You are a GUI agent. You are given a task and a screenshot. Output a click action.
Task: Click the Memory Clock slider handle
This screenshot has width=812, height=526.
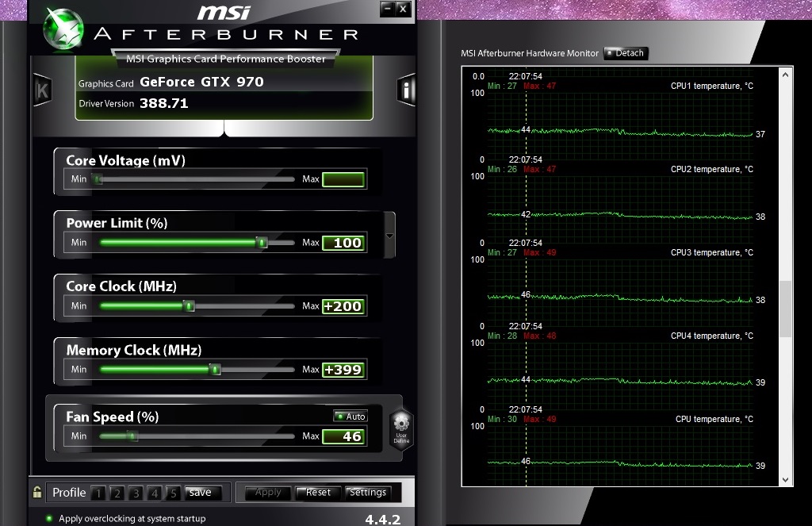215,370
